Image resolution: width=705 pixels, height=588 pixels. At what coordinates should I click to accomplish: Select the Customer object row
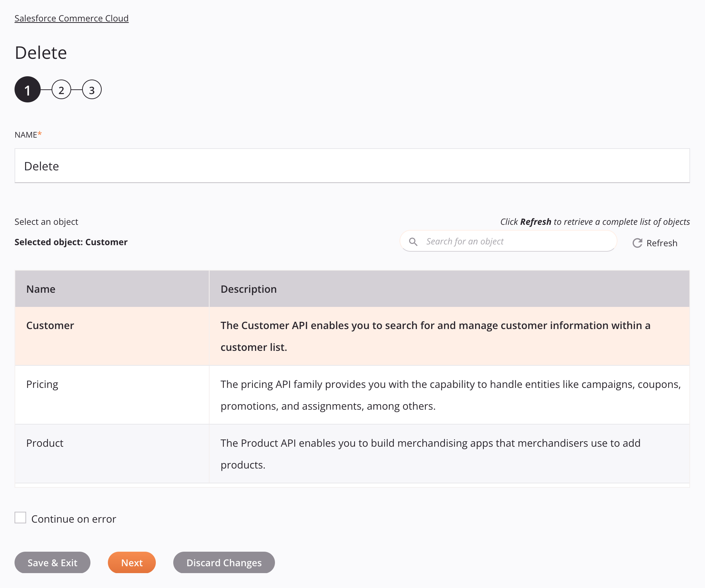[352, 336]
